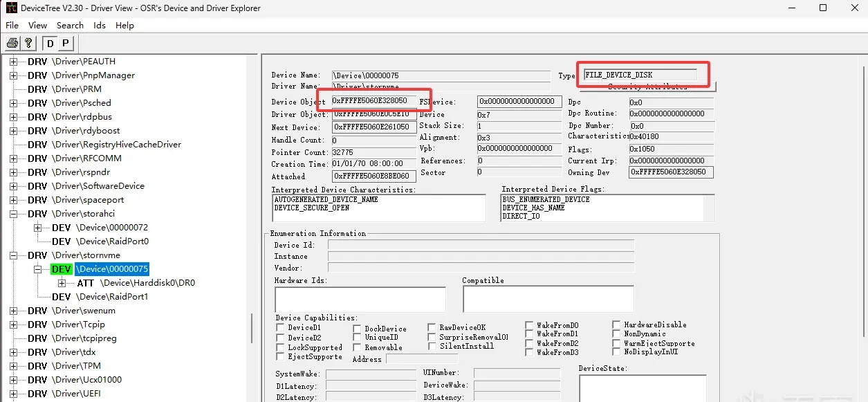Click the Compatible list box

(x=548, y=299)
